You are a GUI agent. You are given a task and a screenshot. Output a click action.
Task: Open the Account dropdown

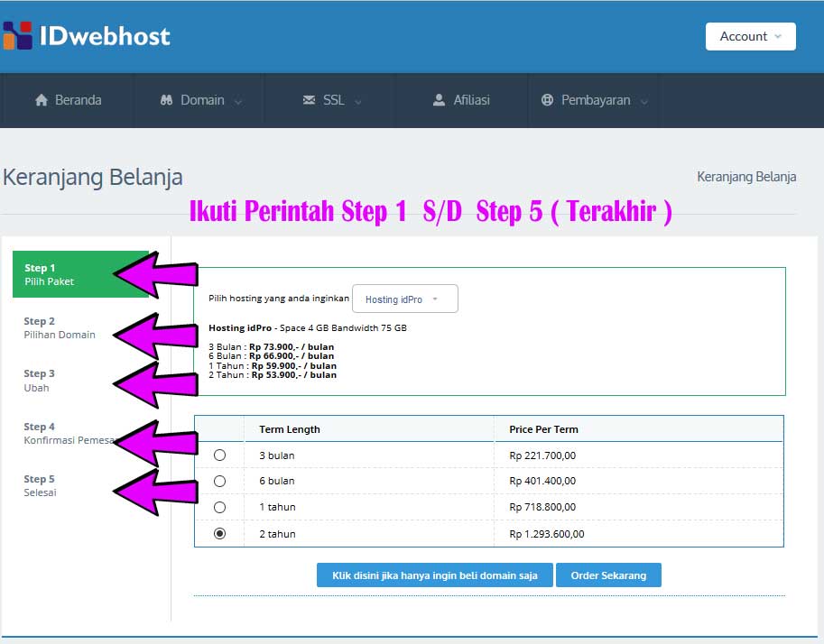coord(750,36)
